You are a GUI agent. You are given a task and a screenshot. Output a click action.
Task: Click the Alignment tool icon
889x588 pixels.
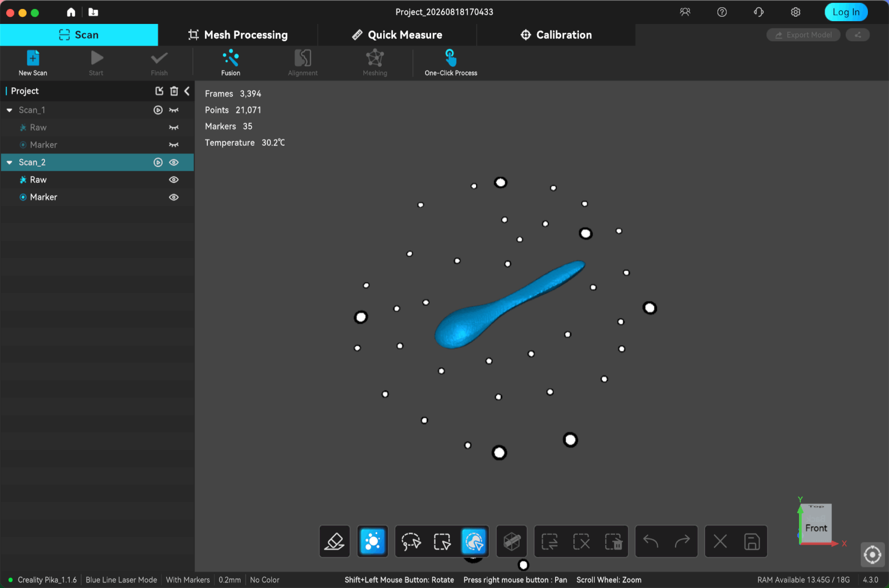click(303, 58)
